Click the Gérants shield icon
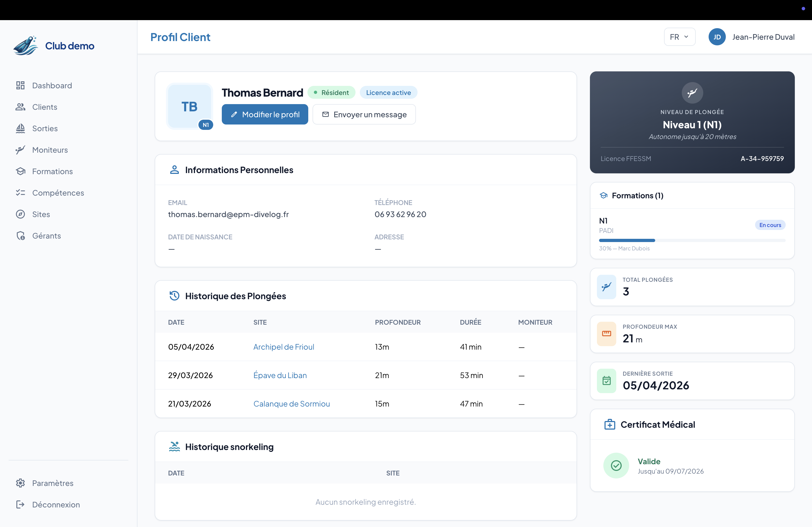This screenshot has height=527, width=812. (20, 236)
